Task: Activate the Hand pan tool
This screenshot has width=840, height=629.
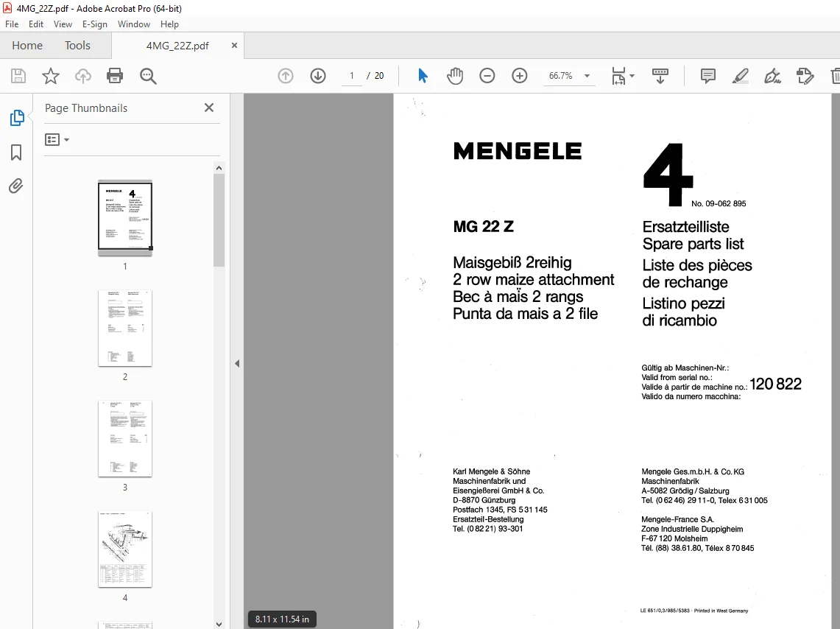Action: [455, 76]
